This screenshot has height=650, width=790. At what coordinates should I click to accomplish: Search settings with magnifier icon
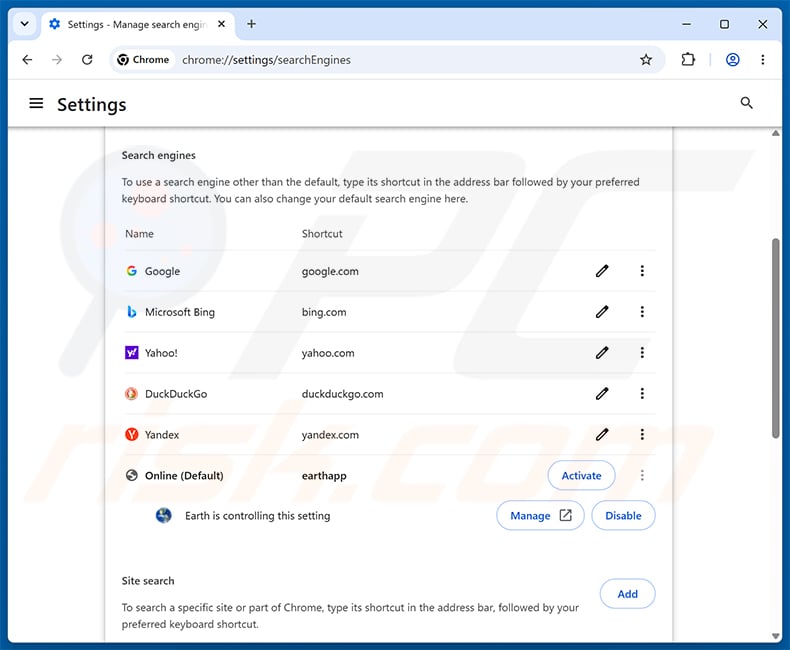(x=747, y=103)
